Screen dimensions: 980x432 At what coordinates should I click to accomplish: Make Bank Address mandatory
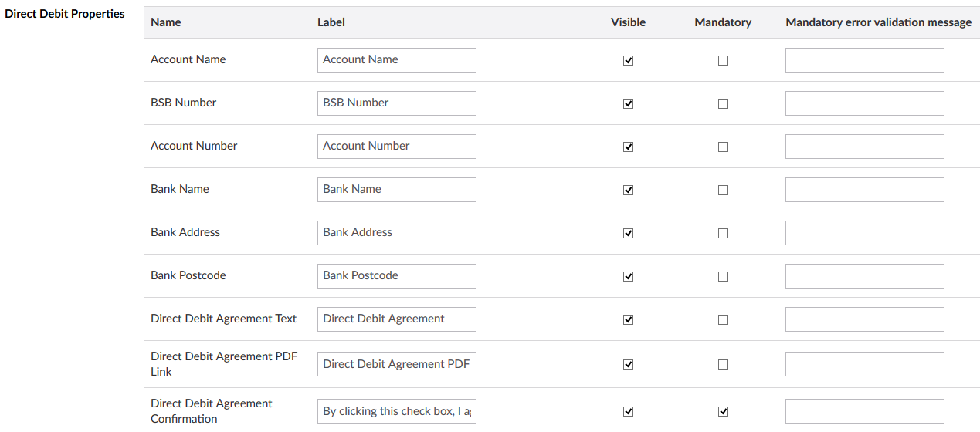pos(723,233)
